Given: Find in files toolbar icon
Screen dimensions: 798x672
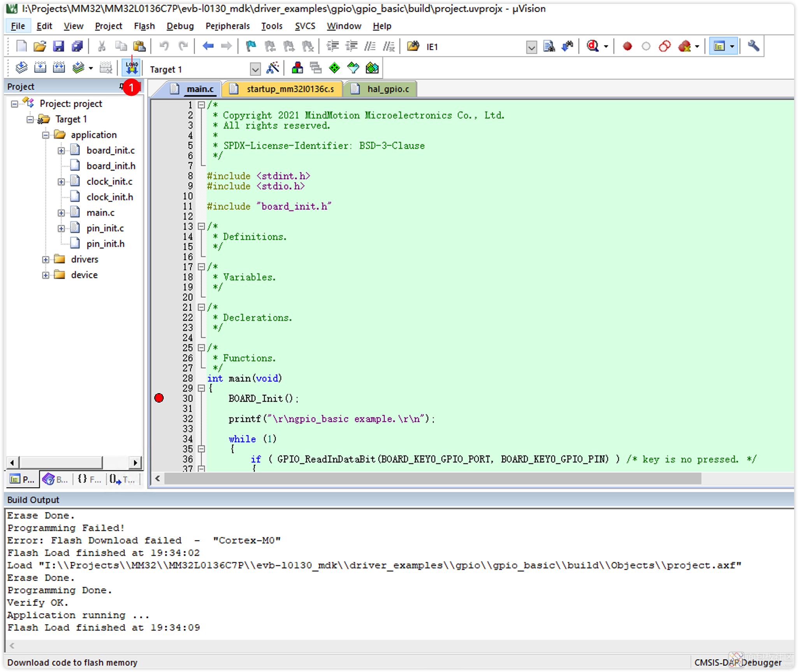Looking at the screenshot, I should pyautogui.click(x=549, y=46).
